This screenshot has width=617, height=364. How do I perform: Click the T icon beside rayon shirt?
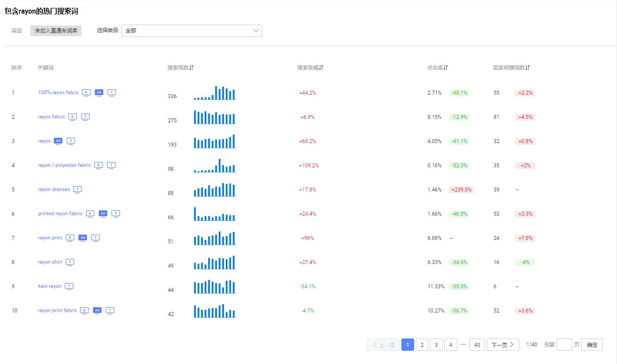point(70,262)
